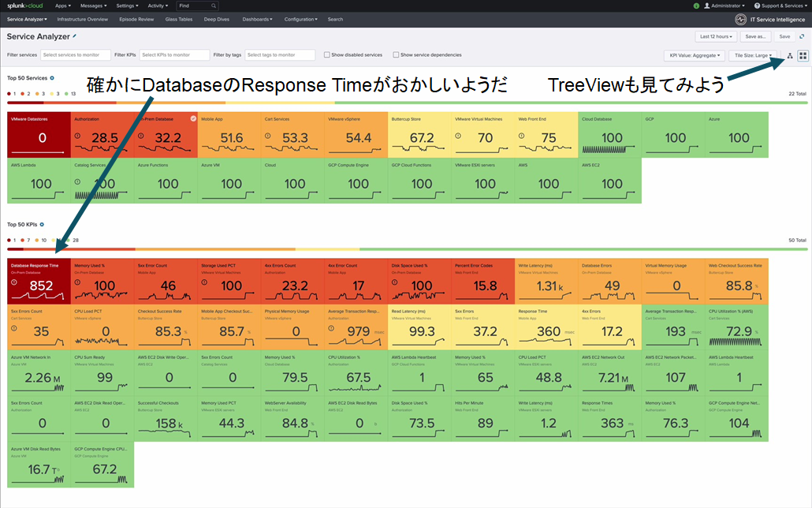Open KPI Value: Aggregate dropdown
812x508 pixels.
tap(695, 55)
